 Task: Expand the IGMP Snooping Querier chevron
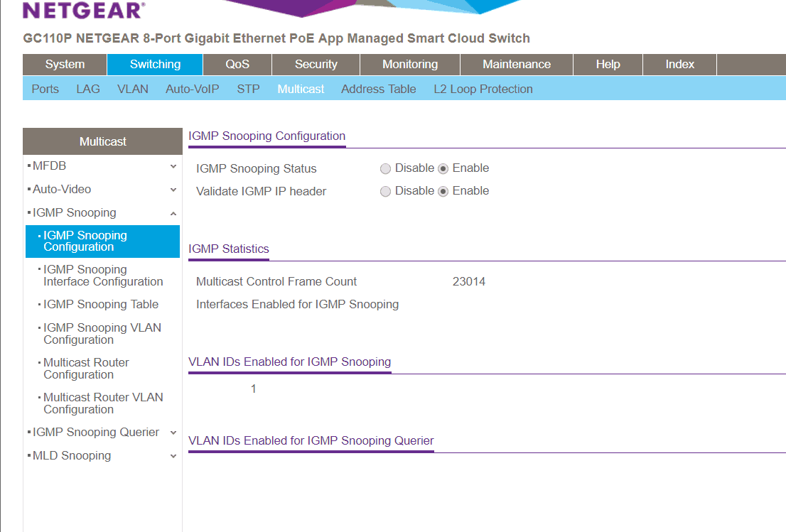[x=173, y=433]
